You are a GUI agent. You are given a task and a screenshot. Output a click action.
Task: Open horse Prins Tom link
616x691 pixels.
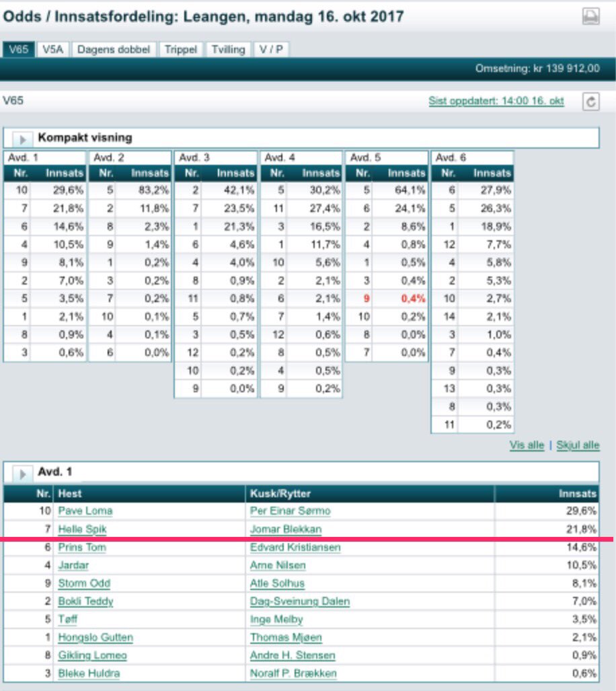[x=82, y=547]
